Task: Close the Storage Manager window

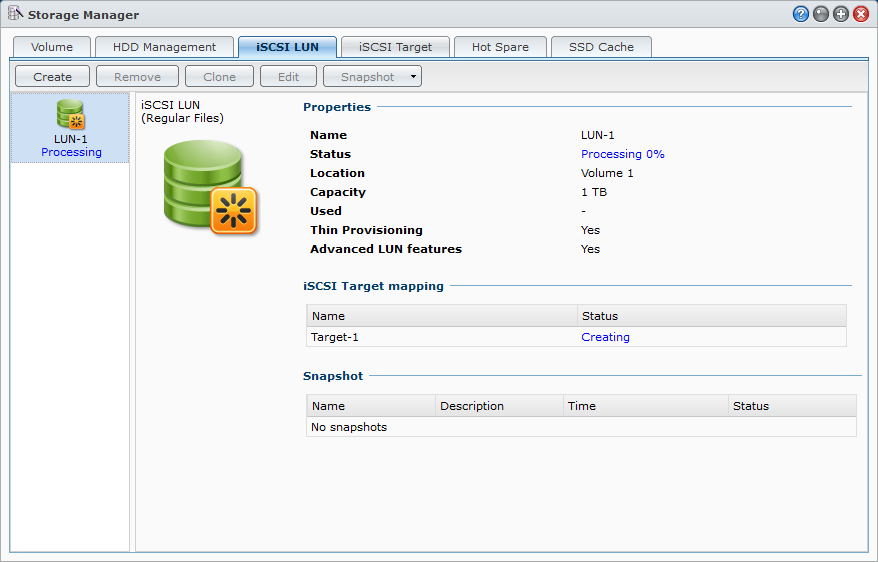Action: click(x=860, y=14)
